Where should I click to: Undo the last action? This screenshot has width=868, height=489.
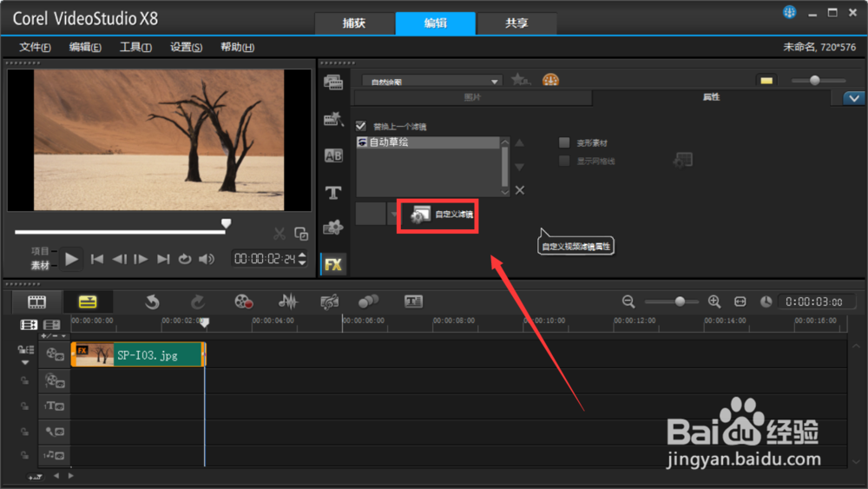pyautogui.click(x=152, y=301)
